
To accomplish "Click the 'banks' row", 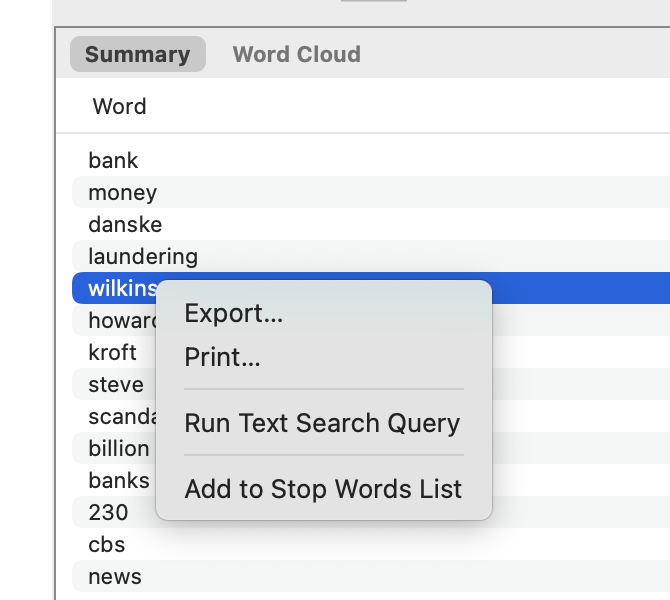I will pos(118,480).
